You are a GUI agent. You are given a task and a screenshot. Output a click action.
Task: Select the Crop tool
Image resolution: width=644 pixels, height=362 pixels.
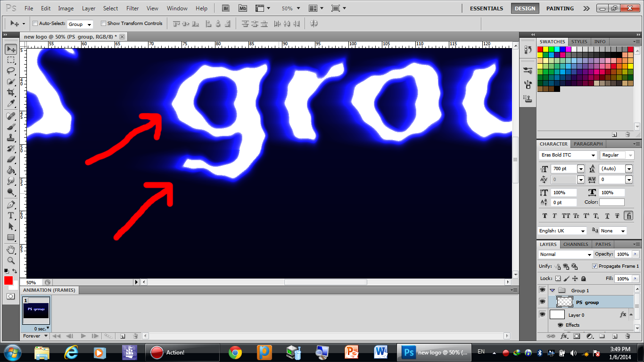click(11, 93)
